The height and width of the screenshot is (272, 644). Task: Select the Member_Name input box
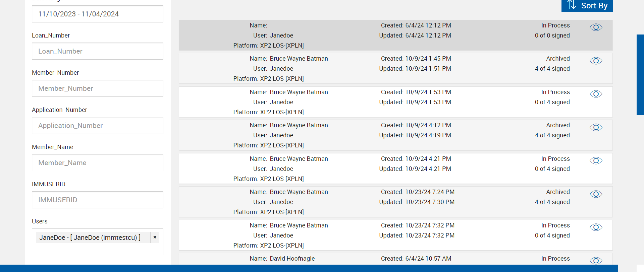pos(97,163)
